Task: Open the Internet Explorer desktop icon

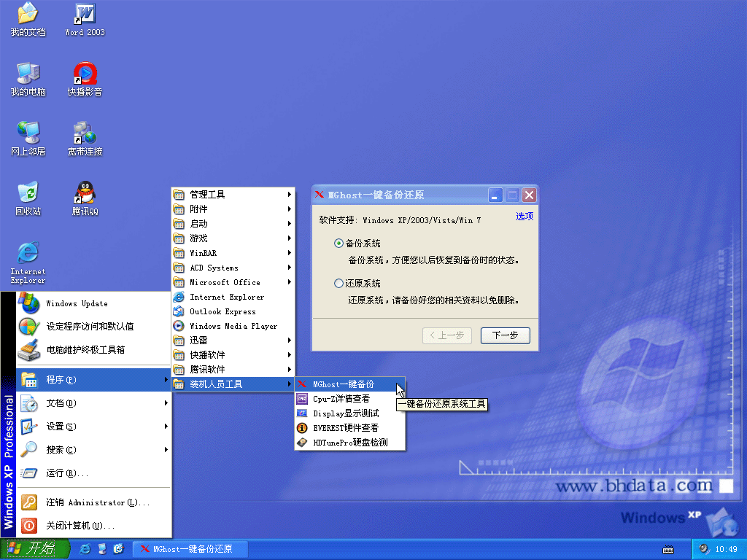Action: click(28, 262)
